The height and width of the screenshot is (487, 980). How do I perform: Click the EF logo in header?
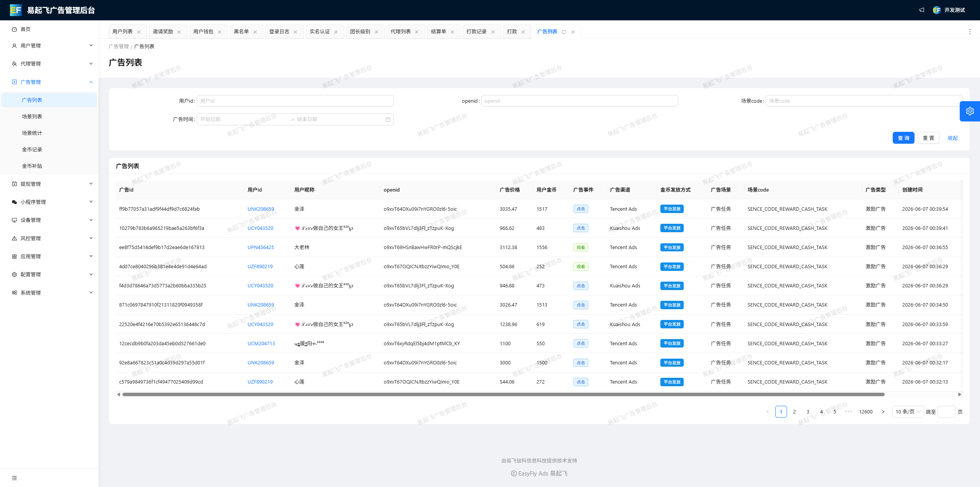point(16,10)
